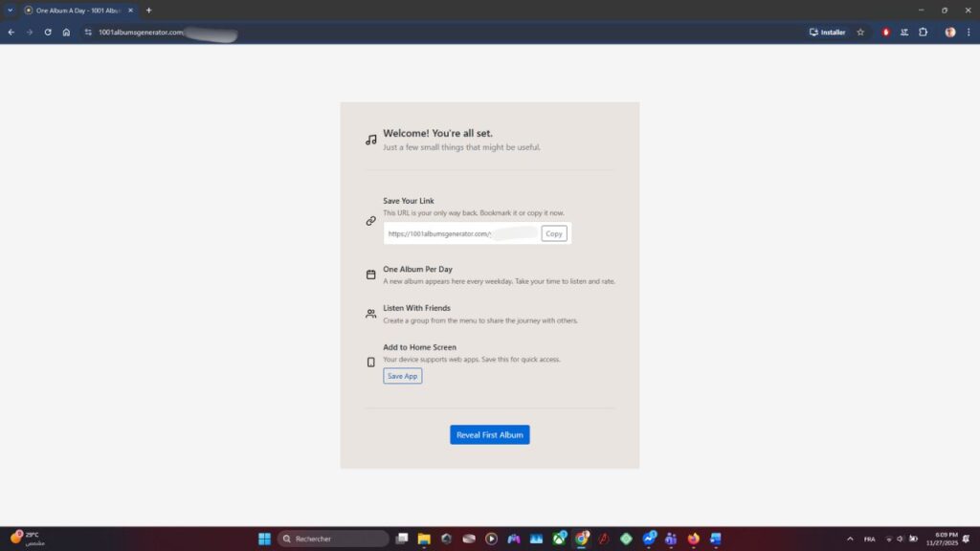Reload the page
Screen dimensions: 980x551
pos(48,32)
